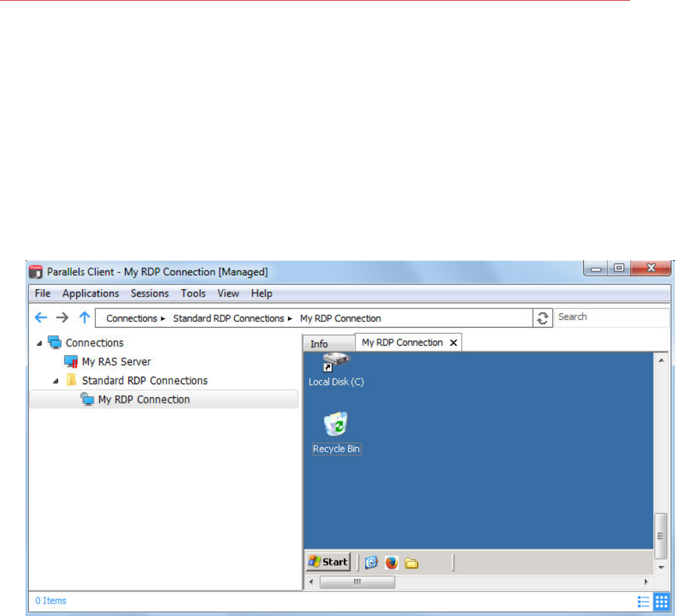Screen dimensions: 675x616
Task: Click the horizontal scrollbar thumb
Action: coord(358,582)
